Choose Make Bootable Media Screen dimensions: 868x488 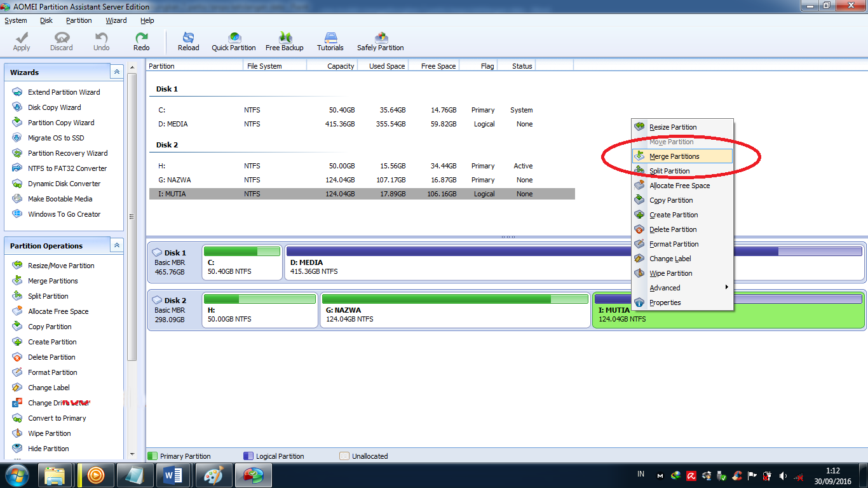[60, 199]
